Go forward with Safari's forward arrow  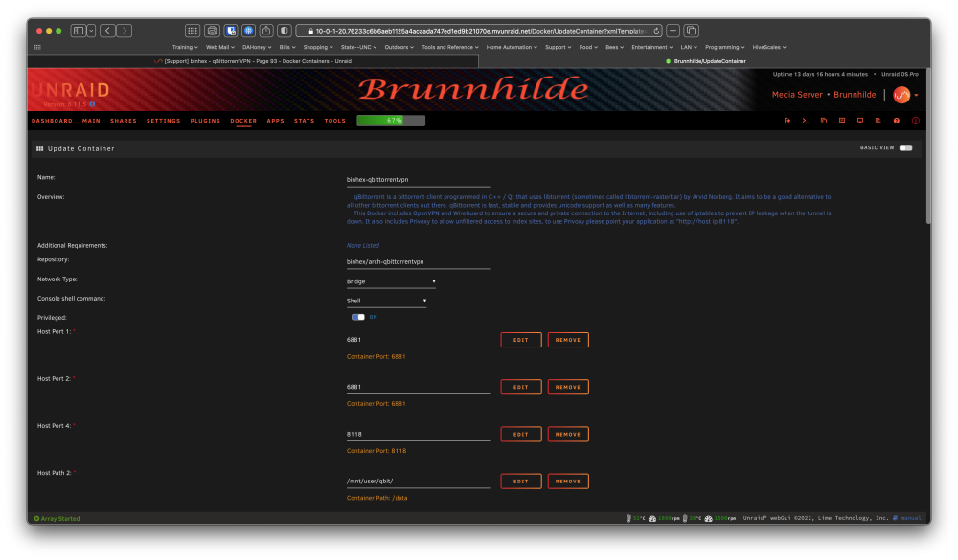point(124,31)
